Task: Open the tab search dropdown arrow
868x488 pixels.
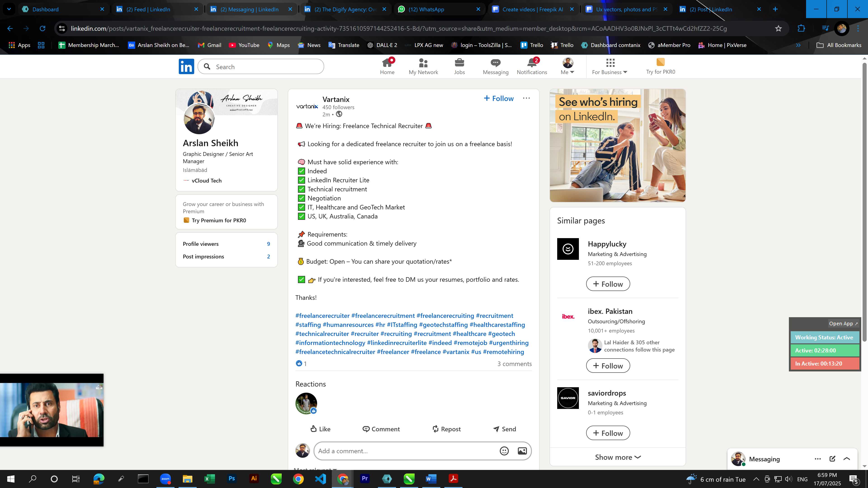Action: coord(9,9)
